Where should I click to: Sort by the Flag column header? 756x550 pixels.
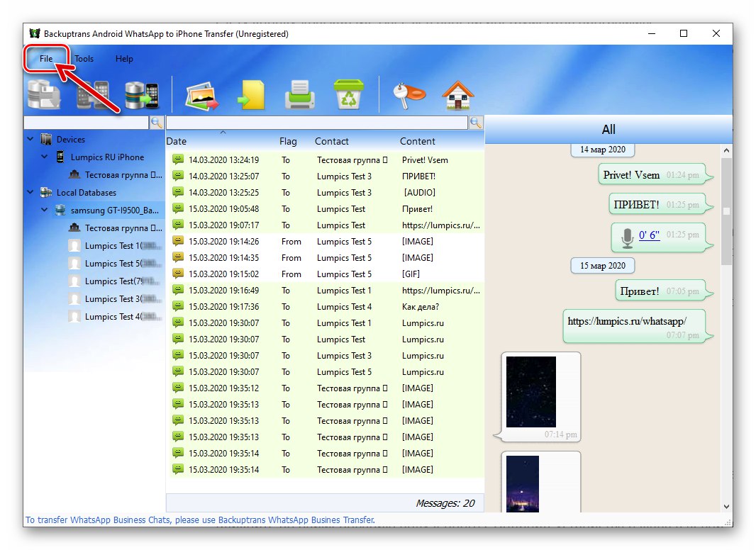tap(288, 141)
